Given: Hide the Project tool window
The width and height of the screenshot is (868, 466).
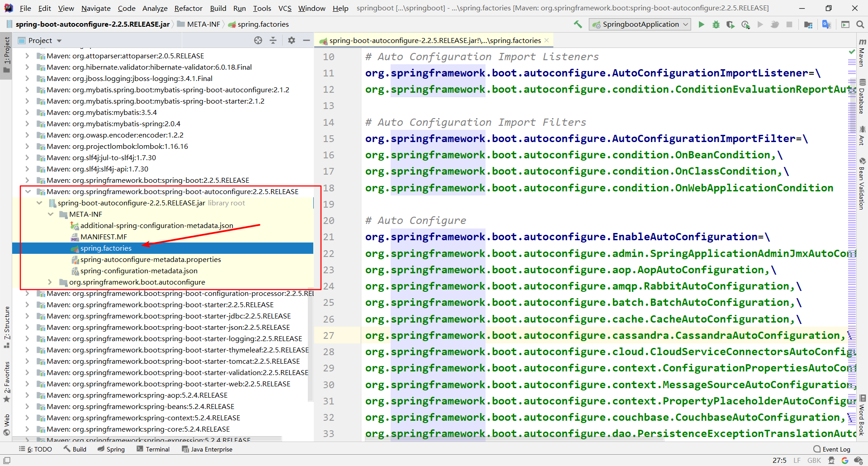Looking at the screenshot, I should (x=307, y=40).
